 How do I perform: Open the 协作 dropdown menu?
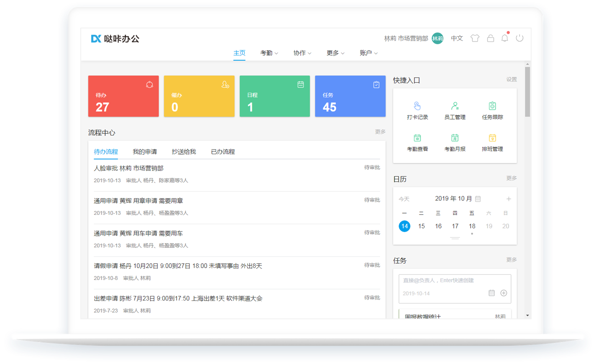click(x=302, y=53)
